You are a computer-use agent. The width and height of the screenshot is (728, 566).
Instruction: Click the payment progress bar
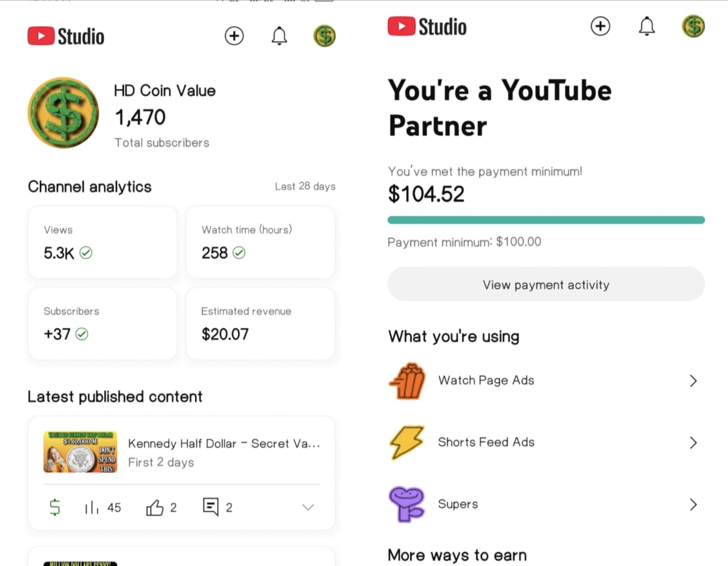pyautogui.click(x=545, y=219)
